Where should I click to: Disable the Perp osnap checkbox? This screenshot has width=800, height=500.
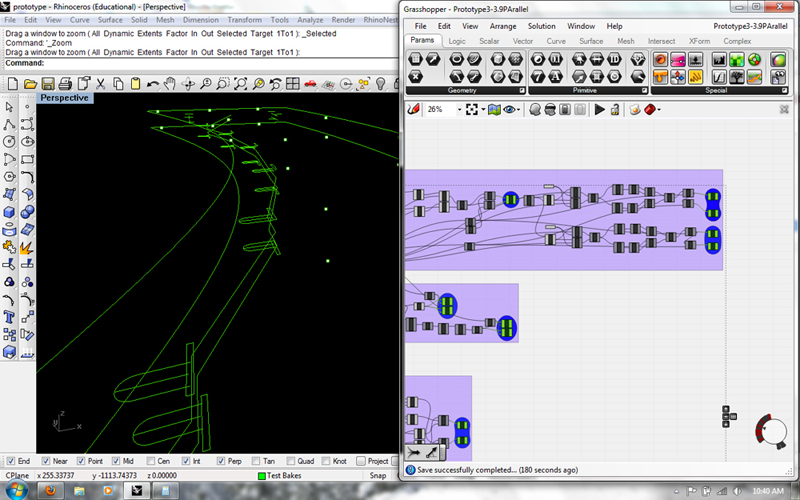point(220,461)
